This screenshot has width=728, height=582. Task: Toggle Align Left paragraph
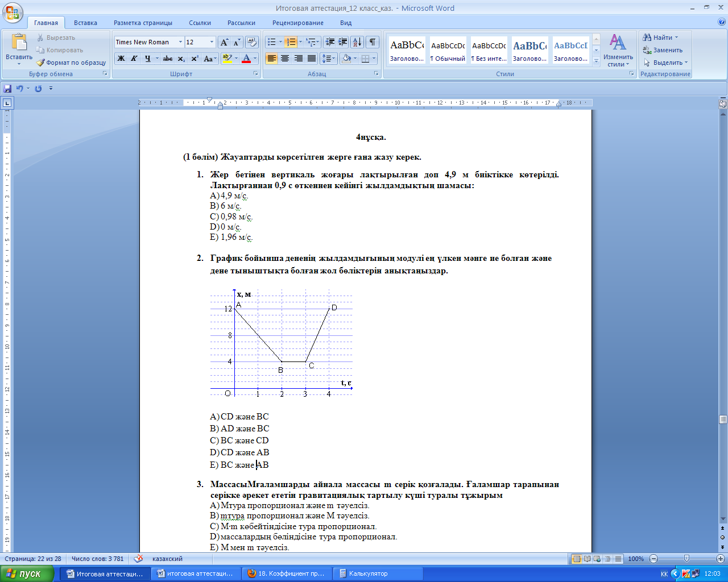click(x=271, y=59)
